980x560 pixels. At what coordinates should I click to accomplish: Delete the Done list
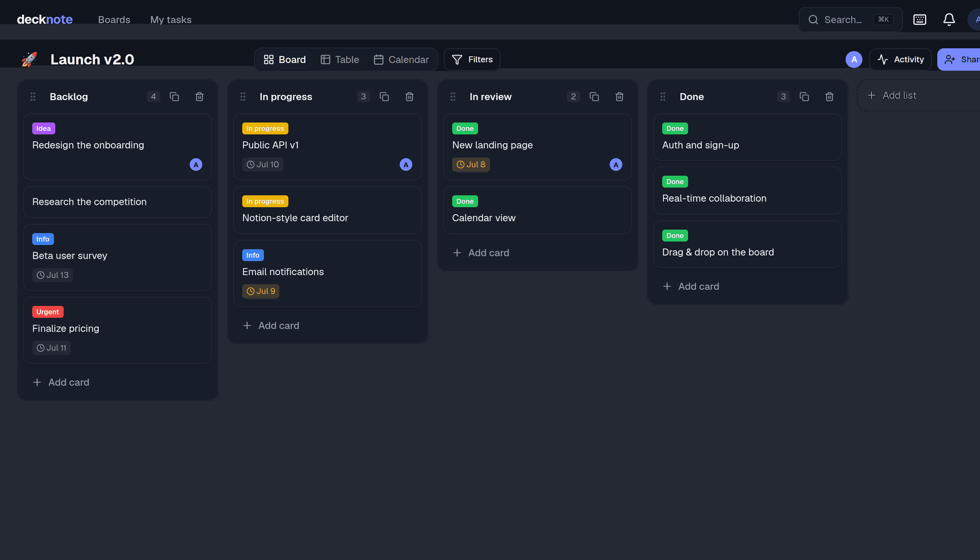[x=829, y=97]
